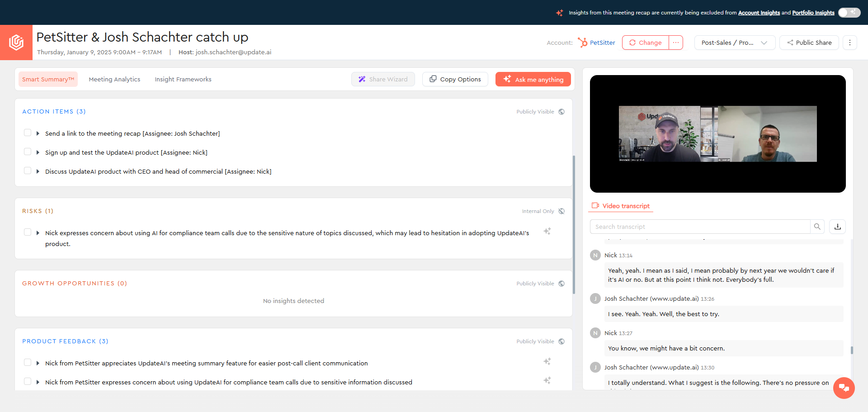
Task: Click sparkle icon for compliance concern feedback row
Action: click(547, 380)
